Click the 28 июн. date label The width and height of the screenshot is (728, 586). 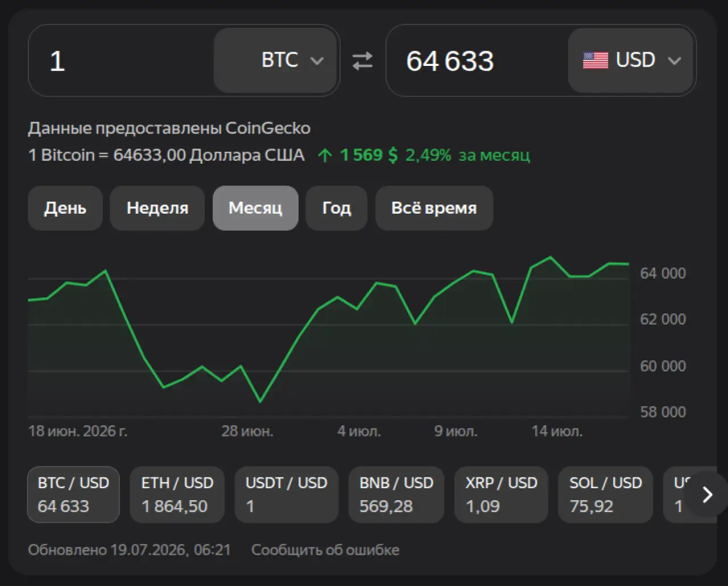click(x=247, y=431)
